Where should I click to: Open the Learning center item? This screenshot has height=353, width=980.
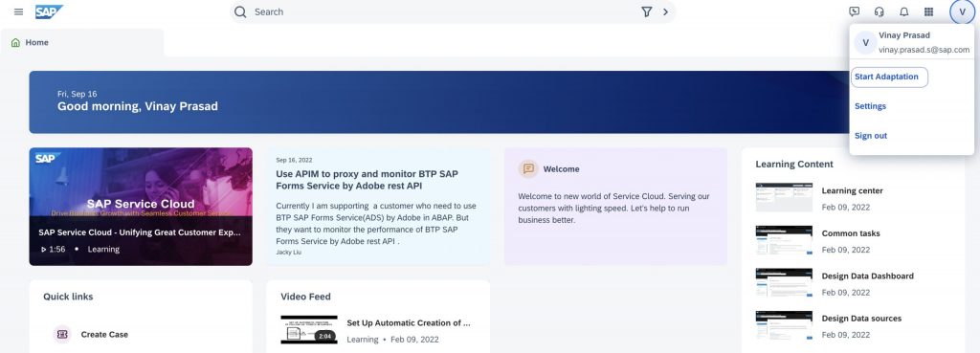pyautogui.click(x=853, y=190)
